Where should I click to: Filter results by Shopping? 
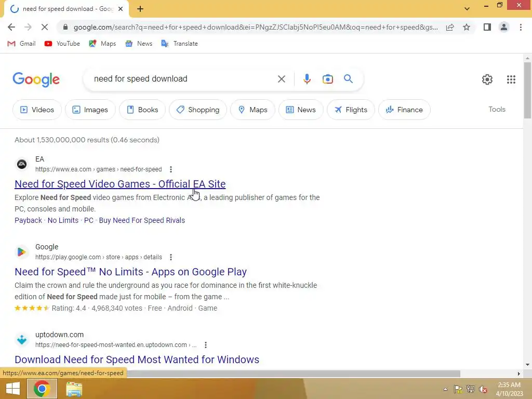coord(198,110)
